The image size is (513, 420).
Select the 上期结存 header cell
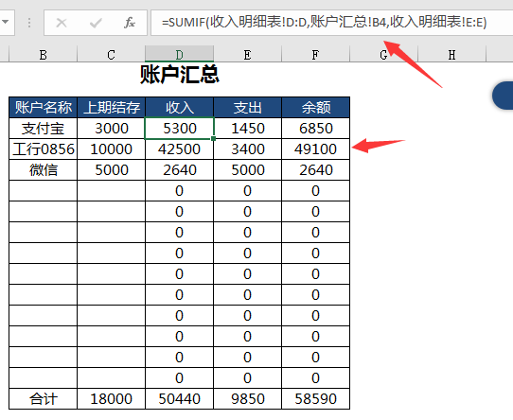pos(112,107)
